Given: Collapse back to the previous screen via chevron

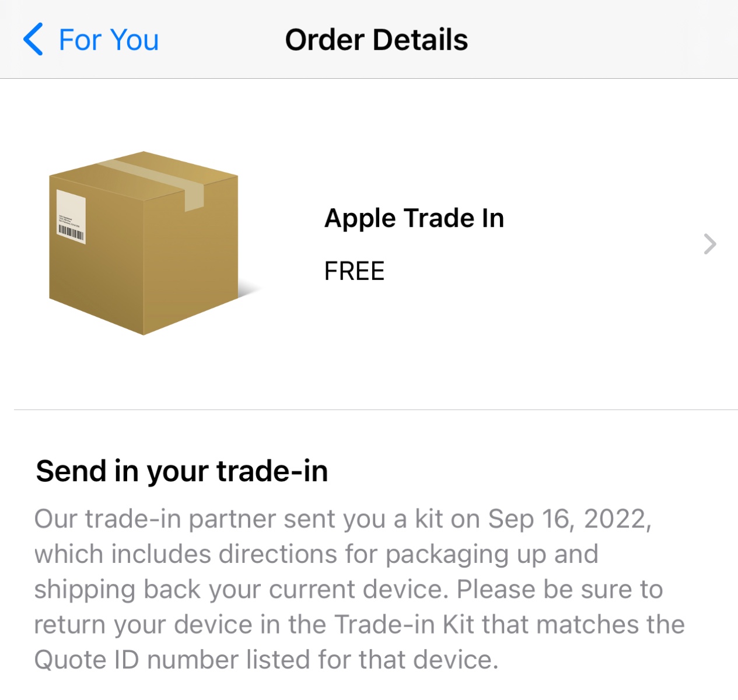Looking at the screenshot, I should 33,40.
